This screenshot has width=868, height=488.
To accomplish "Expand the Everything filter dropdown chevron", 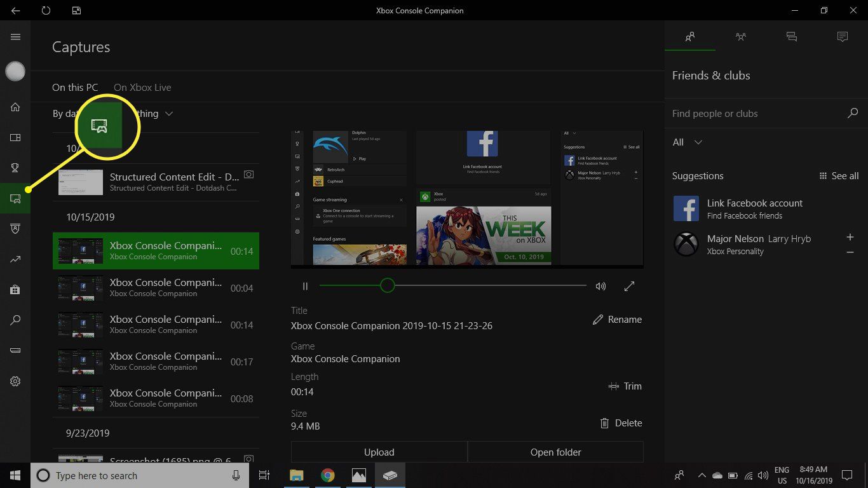I will 169,114.
